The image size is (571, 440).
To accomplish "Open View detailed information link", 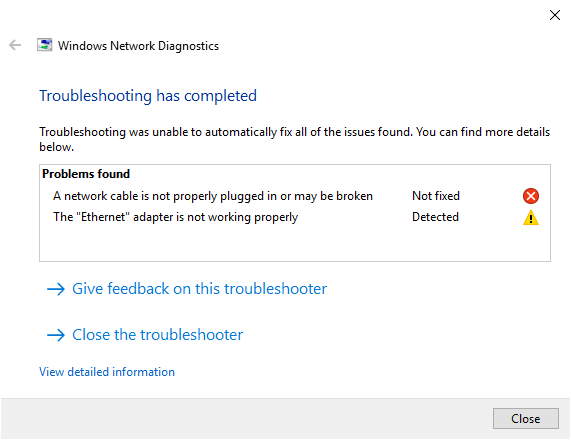I will point(107,372).
